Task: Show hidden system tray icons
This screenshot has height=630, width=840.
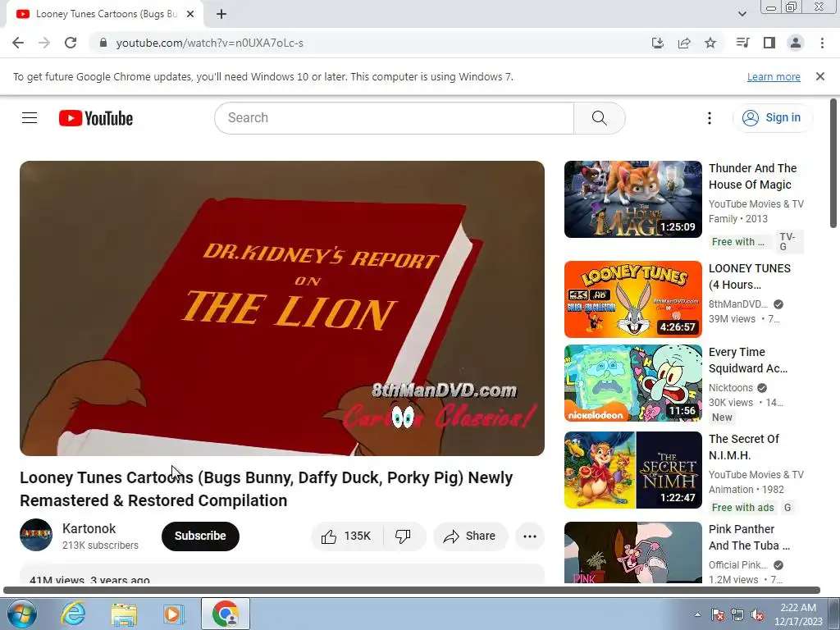Action: pyautogui.click(x=697, y=614)
